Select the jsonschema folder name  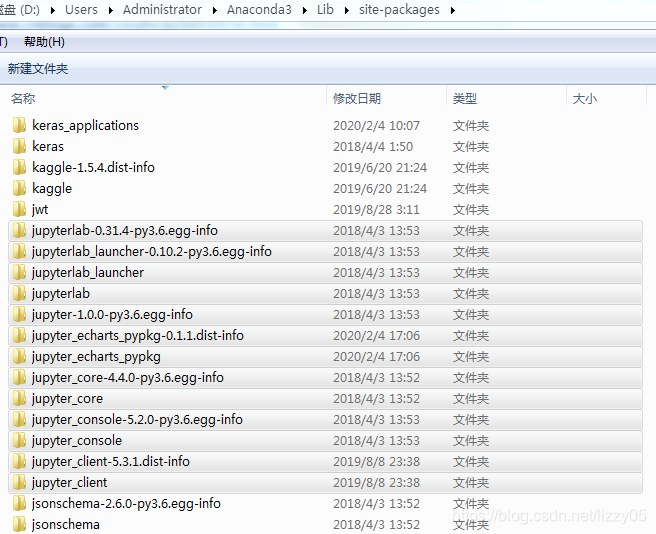click(x=66, y=524)
